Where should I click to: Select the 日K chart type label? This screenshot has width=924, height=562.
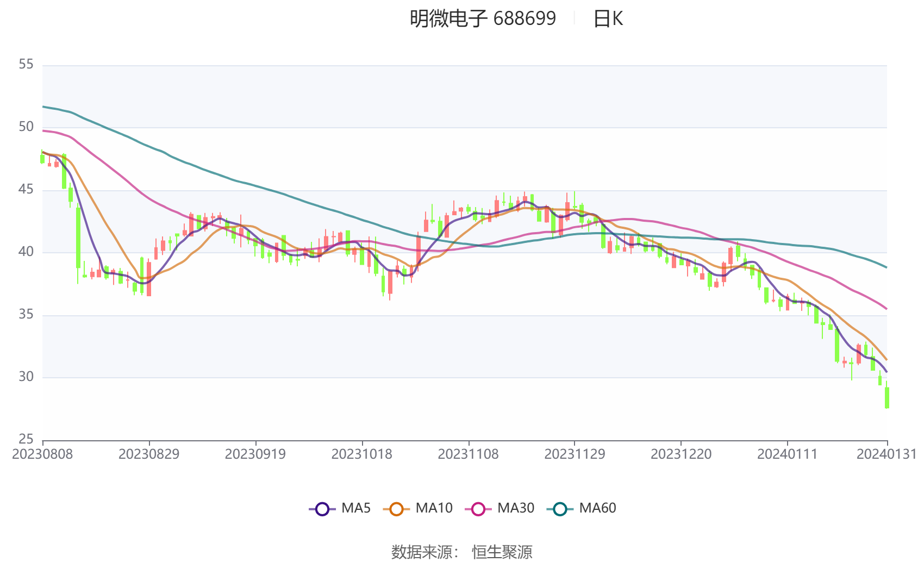coord(608,18)
